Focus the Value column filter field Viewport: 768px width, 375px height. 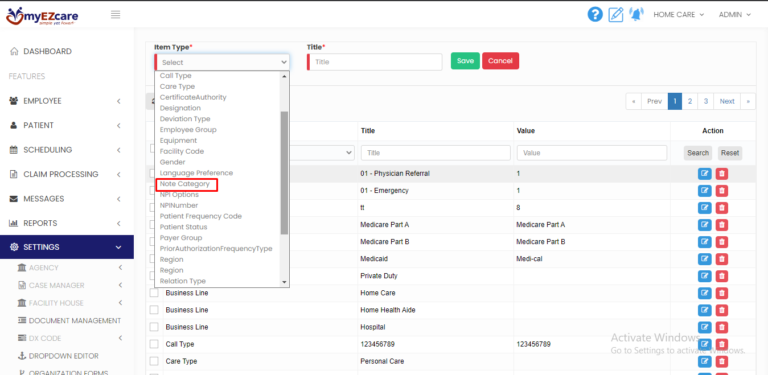592,153
